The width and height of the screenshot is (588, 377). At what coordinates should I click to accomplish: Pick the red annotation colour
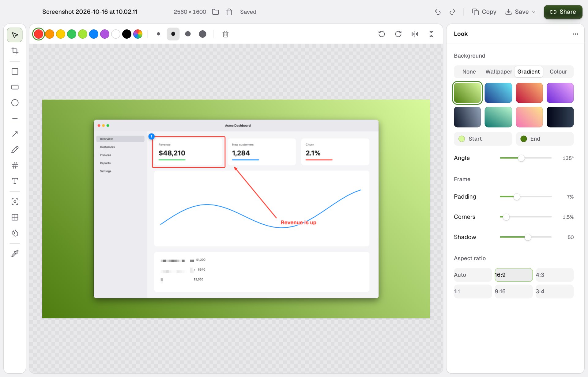tap(39, 34)
